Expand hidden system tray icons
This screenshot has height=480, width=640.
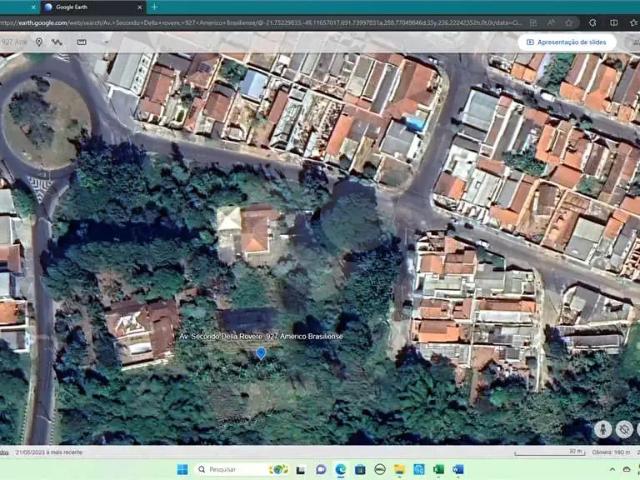pyautogui.click(x=612, y=470)
